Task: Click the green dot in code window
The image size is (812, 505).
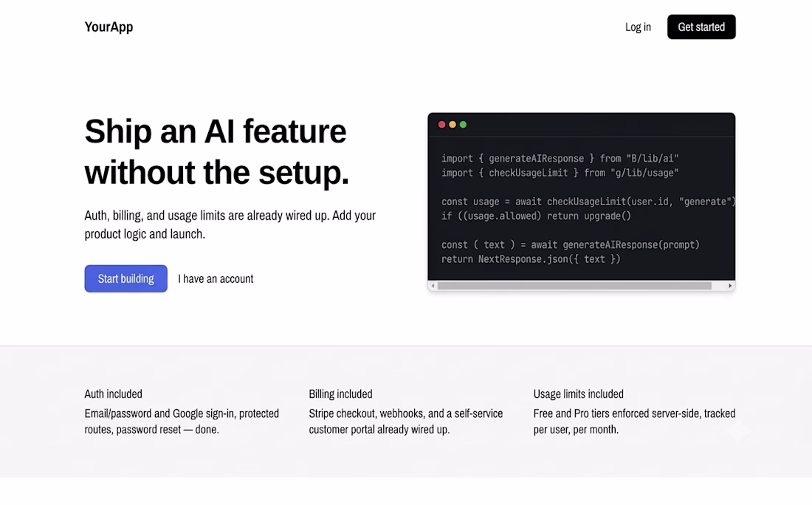Action: [464, 124]
